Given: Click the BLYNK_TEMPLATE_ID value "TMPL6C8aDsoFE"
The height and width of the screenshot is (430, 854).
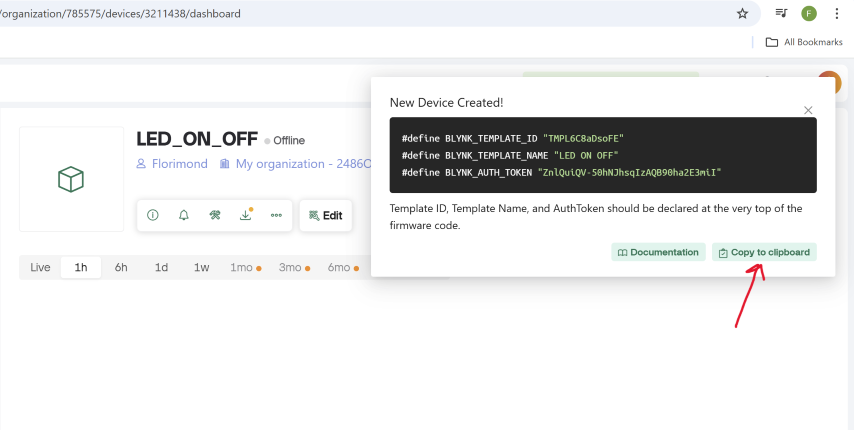Looking at the screenshot, I should pyautogui.click(x=583, y=138).
